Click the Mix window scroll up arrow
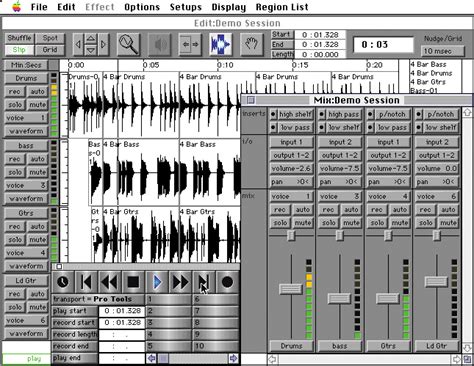 click(467, 112)
